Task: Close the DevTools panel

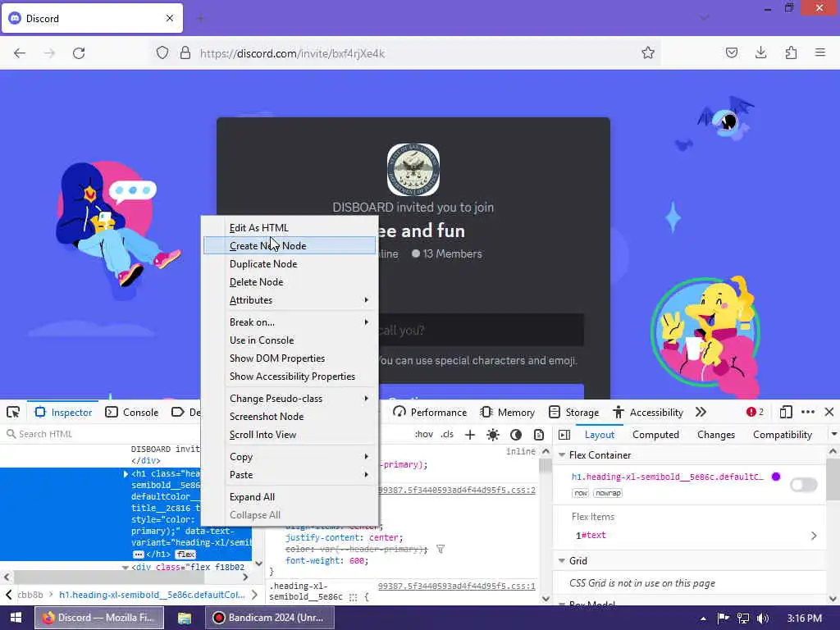Action: [x=829, y=412]
